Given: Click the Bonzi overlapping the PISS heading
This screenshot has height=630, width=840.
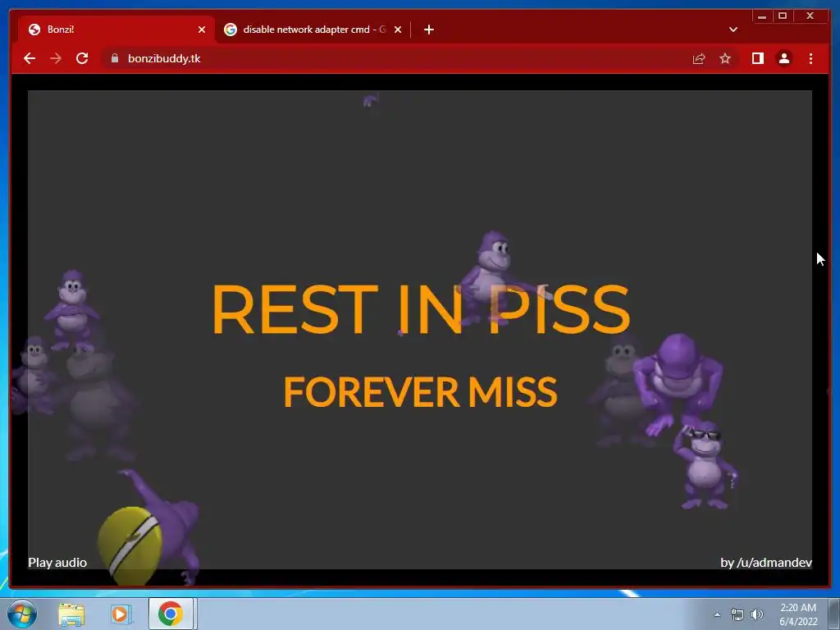Looking at the screenshot, I should pyautogui.click(x=495, y=277).
